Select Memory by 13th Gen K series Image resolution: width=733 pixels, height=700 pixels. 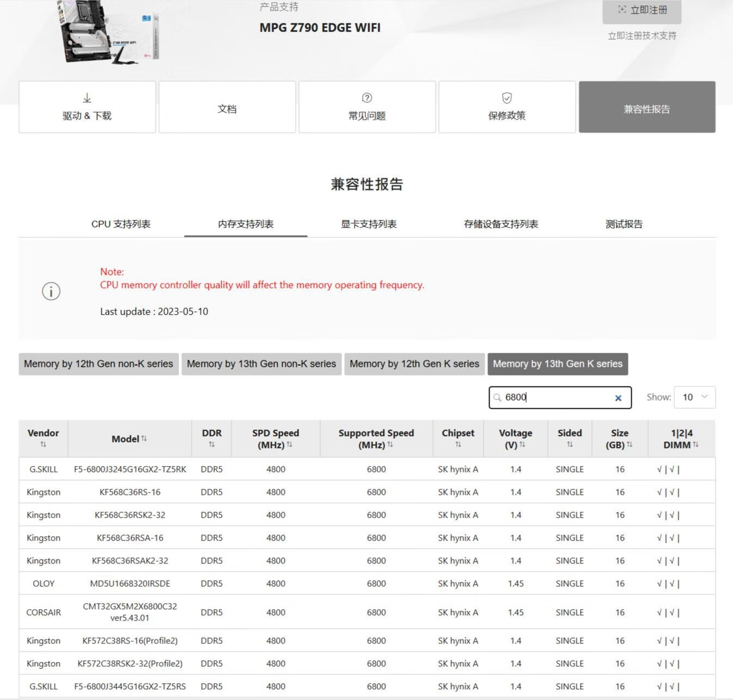click(x=558, y=364)
